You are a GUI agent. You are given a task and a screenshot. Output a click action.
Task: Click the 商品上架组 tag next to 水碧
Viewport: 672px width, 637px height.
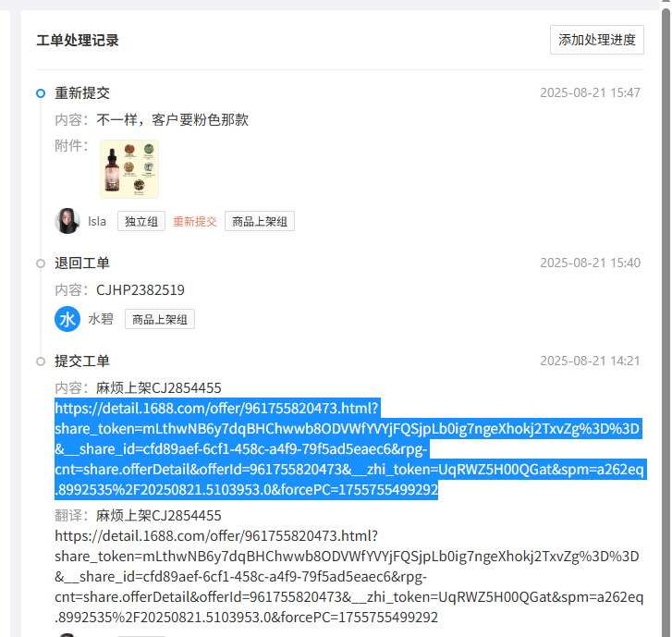tap(160, 319)
